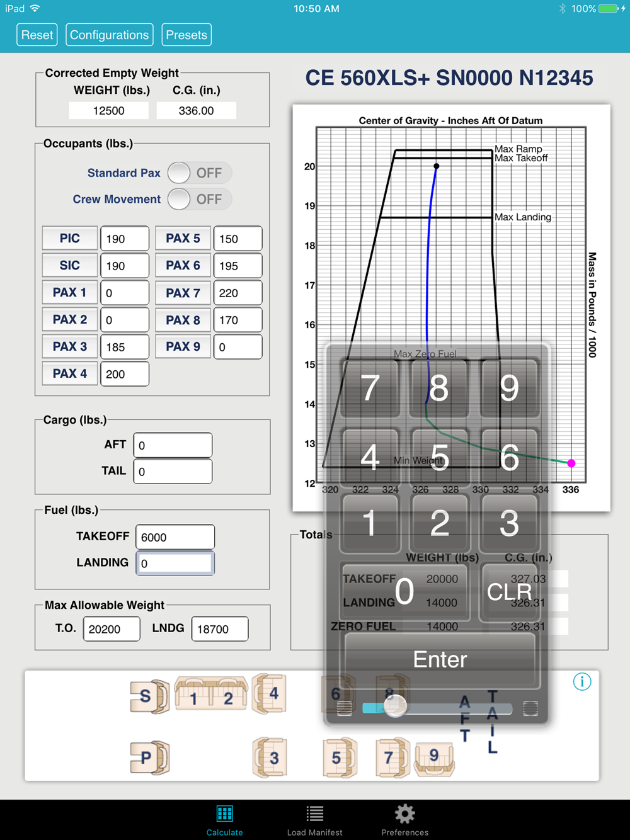Tap the PAX 3 label button
Viewport: 630px width, 840px height.
[70, 346]
